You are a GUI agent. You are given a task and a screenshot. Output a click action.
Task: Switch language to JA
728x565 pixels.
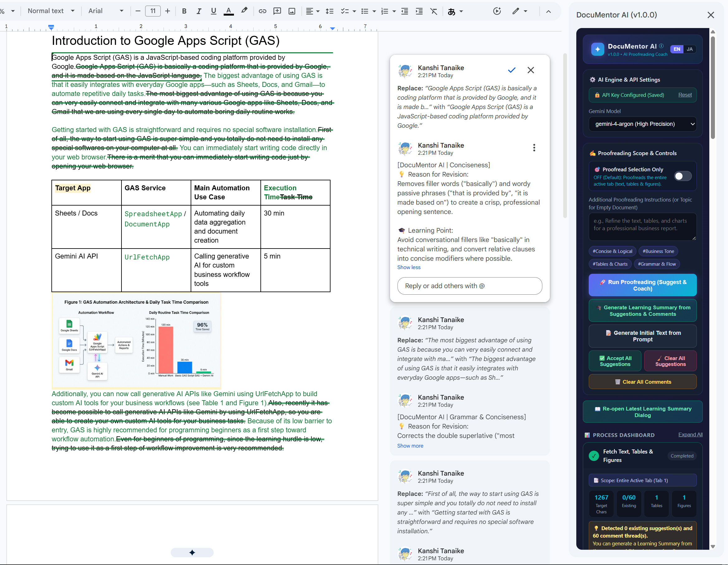[x=689, y=49]
